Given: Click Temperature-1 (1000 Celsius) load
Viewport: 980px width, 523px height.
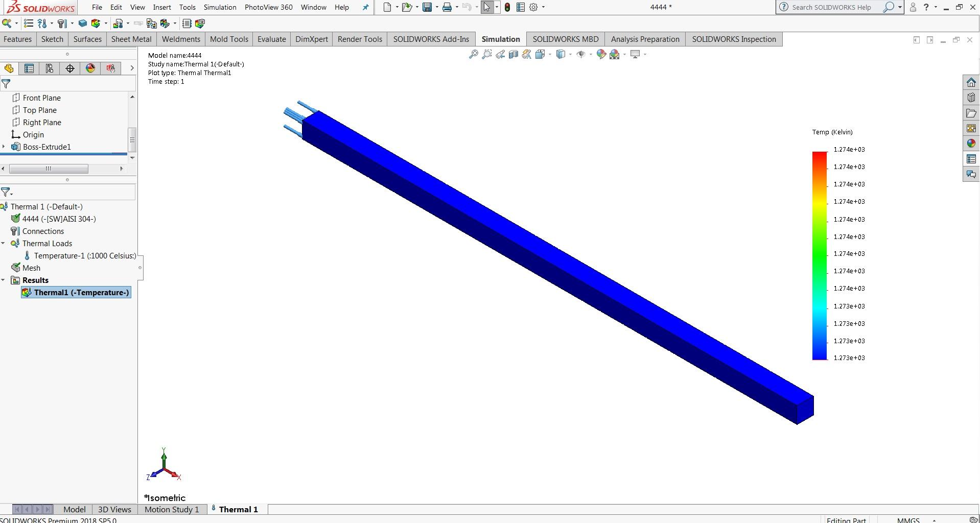Looking at the screenshot, I should pos(84,255).
